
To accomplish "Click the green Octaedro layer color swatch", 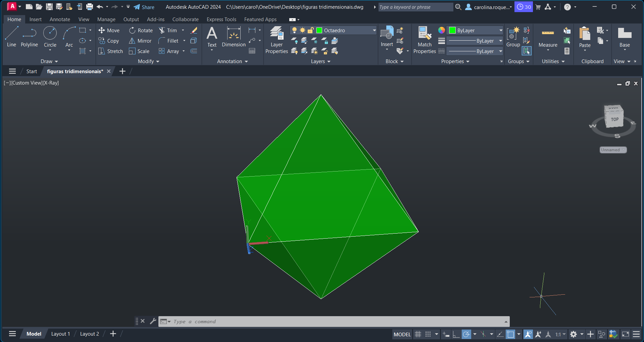I will 319,30.
